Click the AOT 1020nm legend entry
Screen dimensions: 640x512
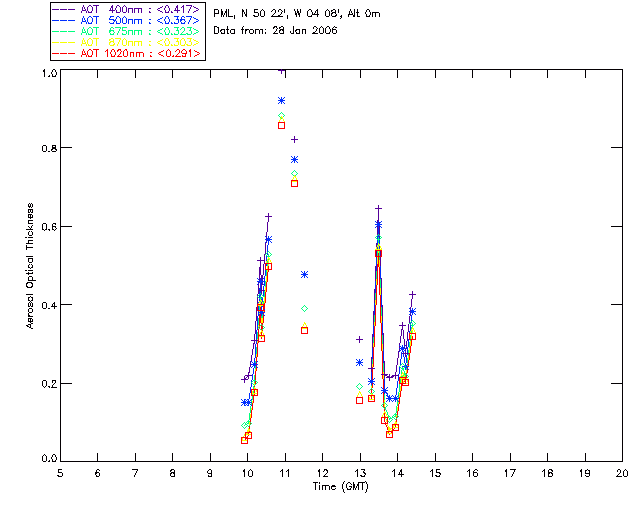(x=126, y=53)
